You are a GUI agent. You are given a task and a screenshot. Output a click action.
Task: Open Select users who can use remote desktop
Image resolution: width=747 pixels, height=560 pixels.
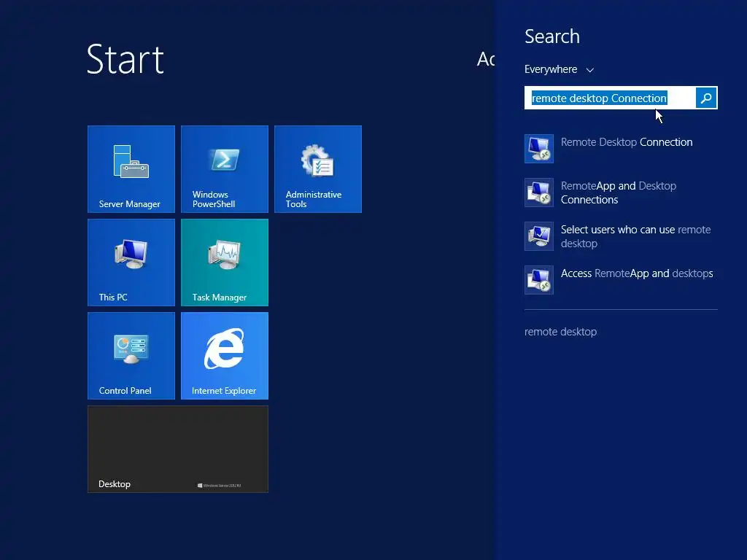coord(635,236)
